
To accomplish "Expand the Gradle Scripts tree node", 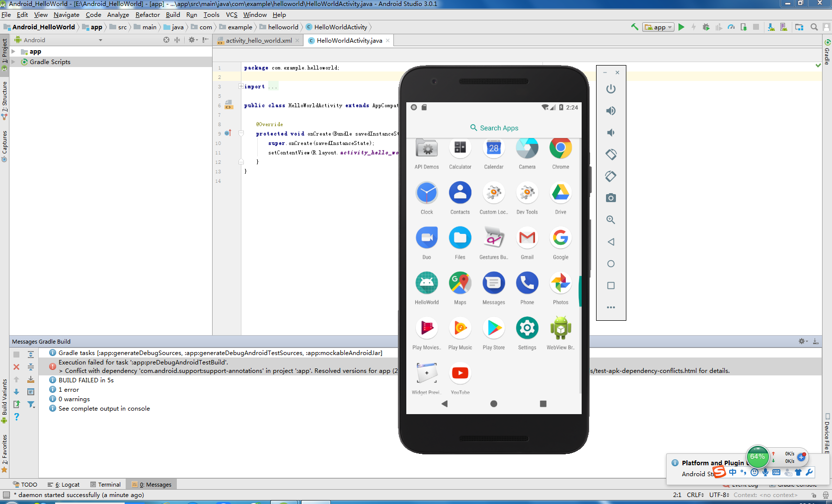I will pyautogui.click(x=13, y=62).
